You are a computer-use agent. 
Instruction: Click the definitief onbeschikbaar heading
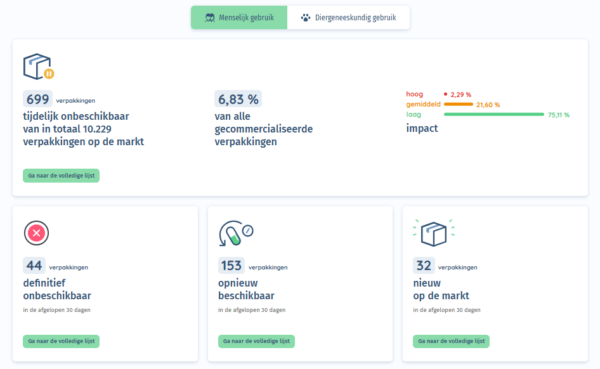click(x=57, y=289)
